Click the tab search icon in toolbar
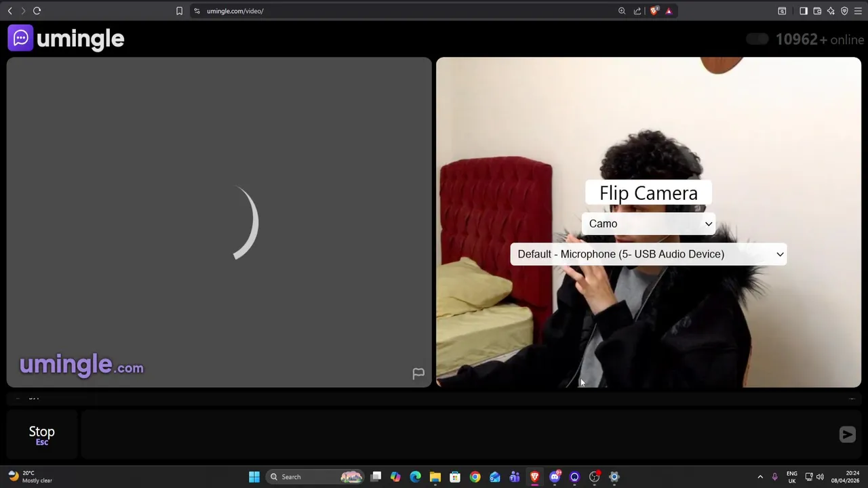Screen dimensions: 868x488 [782, 11]
